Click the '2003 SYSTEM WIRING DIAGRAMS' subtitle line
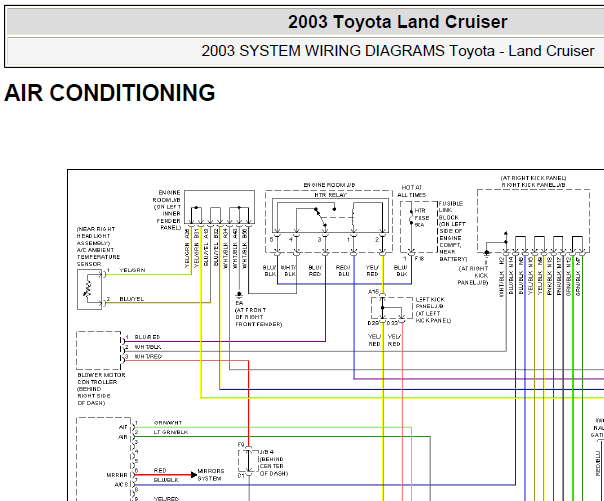The image size is (604, 501). pyautogui.click(x=398, y=51)
